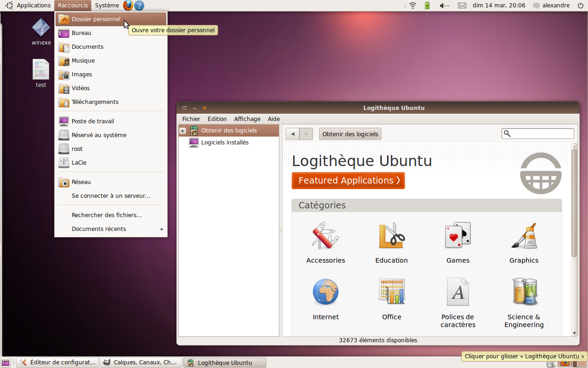
Task: Open the root volume entry
Action: [111, 149]
